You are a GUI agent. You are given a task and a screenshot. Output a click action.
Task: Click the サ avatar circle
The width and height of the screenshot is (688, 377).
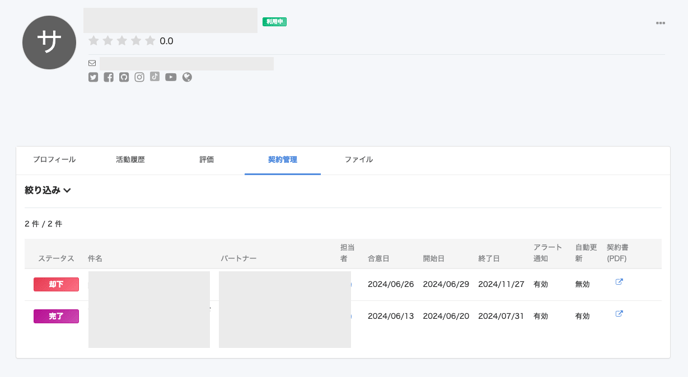pos(49,43)
